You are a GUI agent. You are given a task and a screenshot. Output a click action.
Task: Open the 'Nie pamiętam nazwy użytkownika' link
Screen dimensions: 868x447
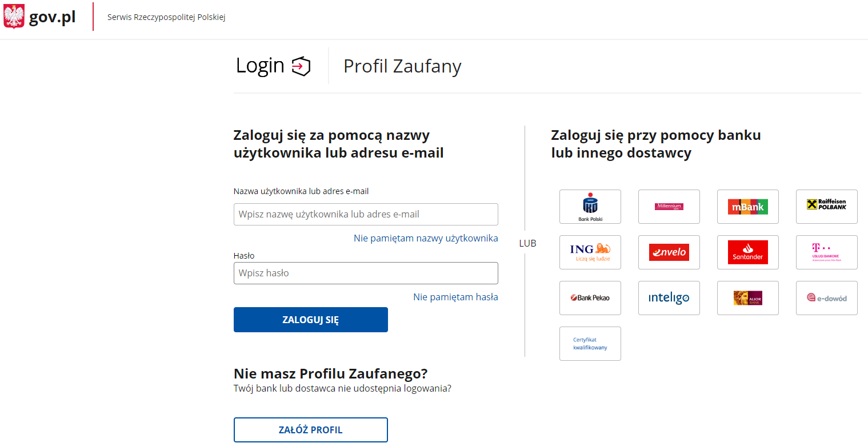click(x=426, y=238)
